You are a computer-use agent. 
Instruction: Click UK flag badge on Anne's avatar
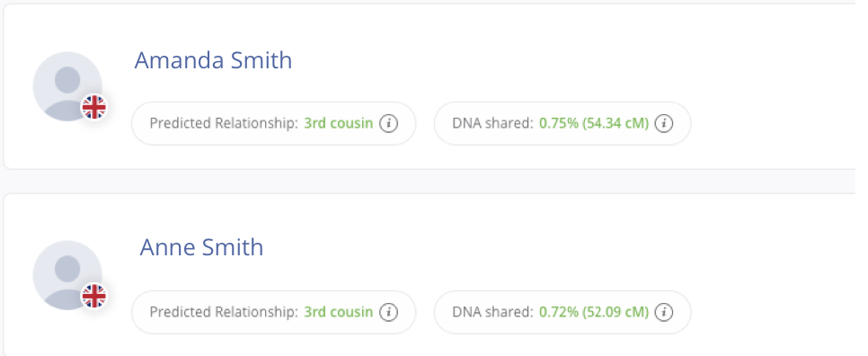tap(94, 296)
